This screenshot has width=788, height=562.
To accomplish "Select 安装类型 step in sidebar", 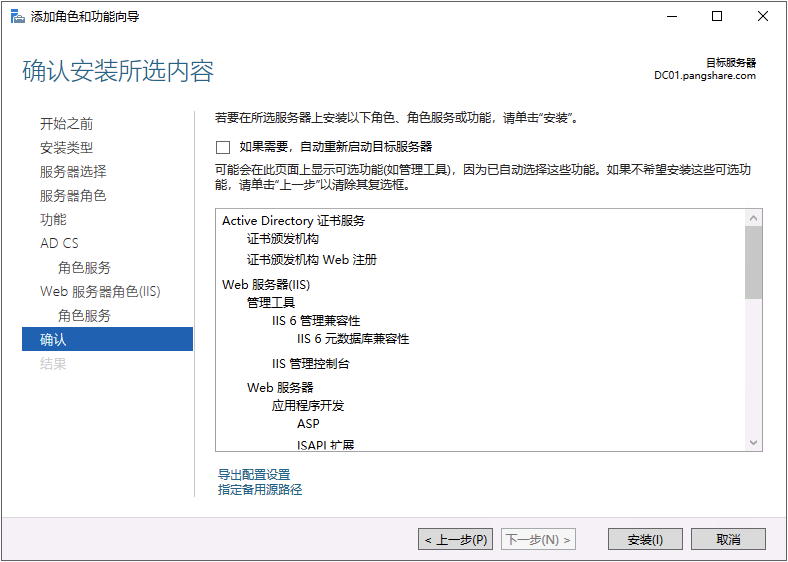I will 67,148.
